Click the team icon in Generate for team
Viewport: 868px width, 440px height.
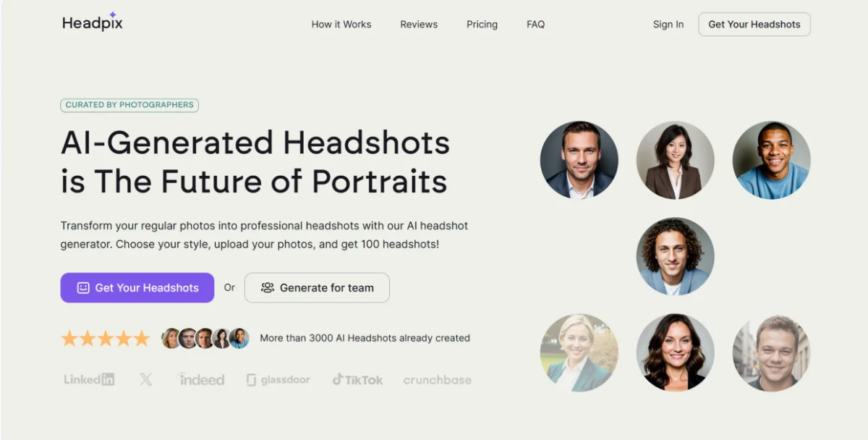(x=267, y=287)
